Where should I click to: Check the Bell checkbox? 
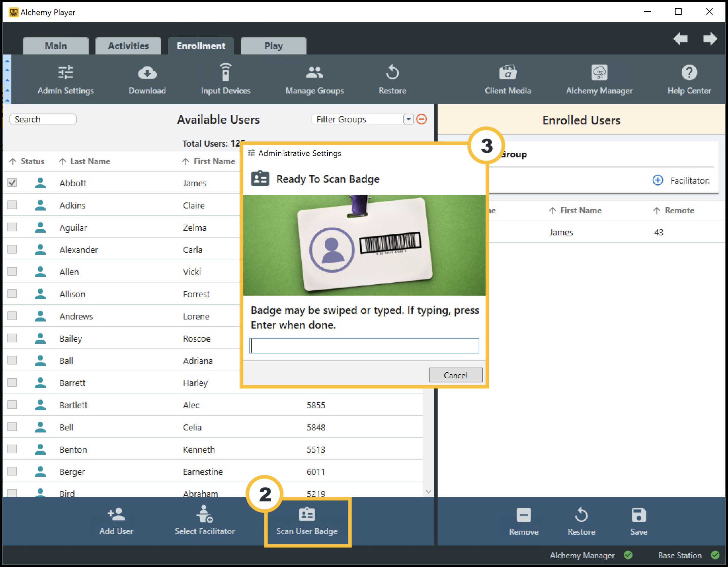[12, 427]
